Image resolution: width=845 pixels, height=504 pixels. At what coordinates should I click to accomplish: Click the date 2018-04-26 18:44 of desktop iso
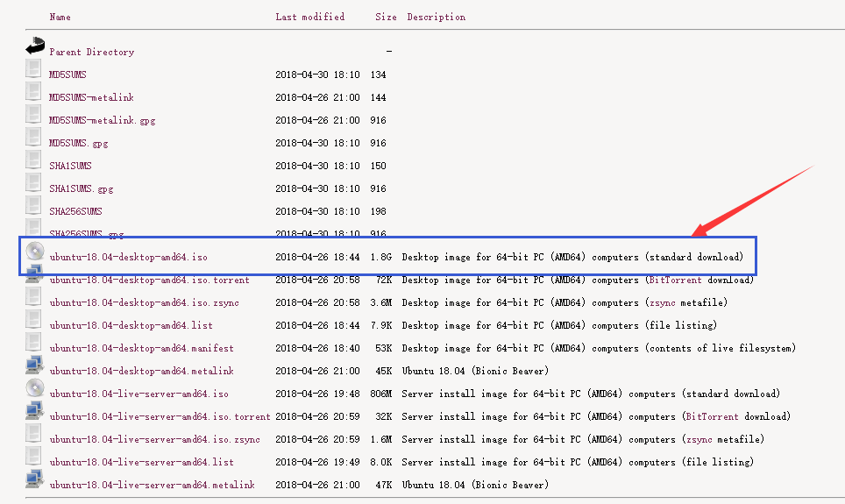(317, 257)
